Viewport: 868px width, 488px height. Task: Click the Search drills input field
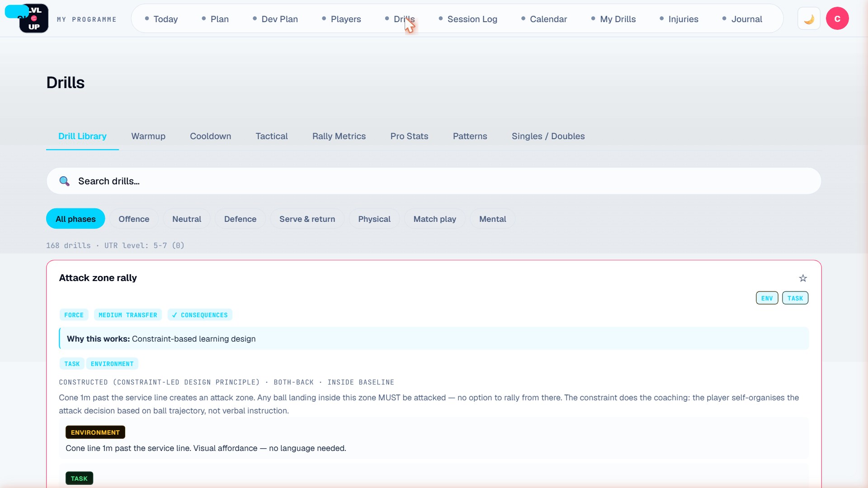[x=434, y=181]
